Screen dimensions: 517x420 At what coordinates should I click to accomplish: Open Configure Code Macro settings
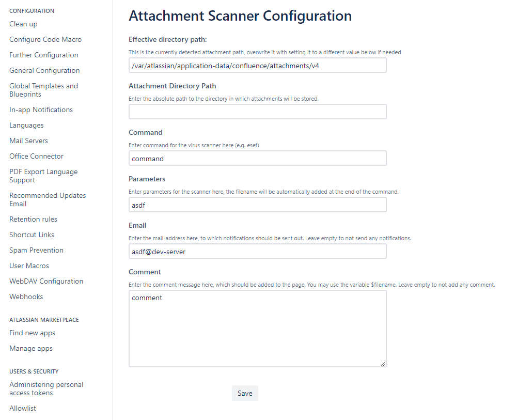(45, 40)
